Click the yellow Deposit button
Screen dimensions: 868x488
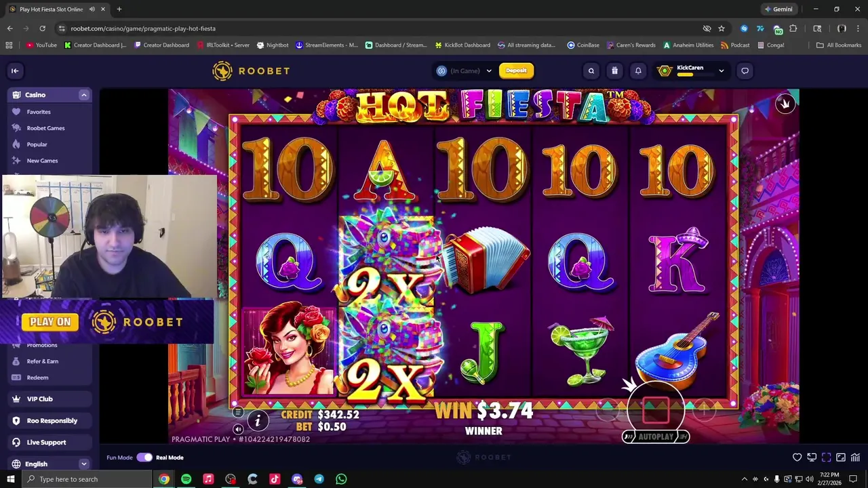[516, 70]
